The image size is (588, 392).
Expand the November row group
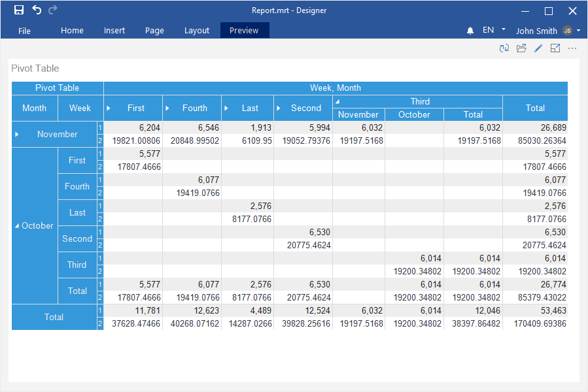click(x=18, y=134)
